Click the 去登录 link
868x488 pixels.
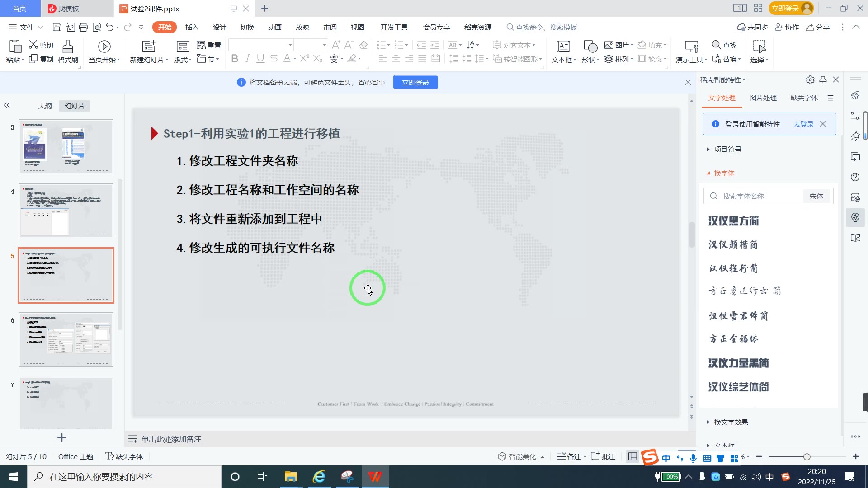tap(803, 124)
